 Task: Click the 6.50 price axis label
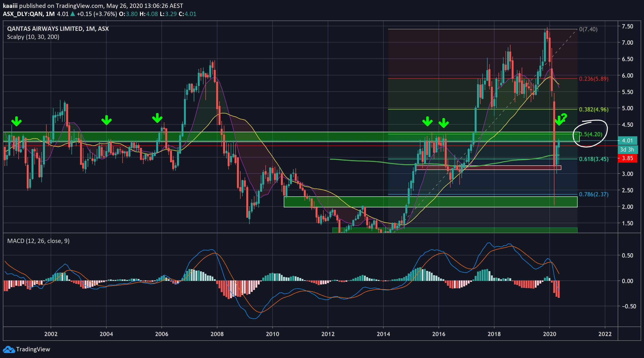[628, 59]
